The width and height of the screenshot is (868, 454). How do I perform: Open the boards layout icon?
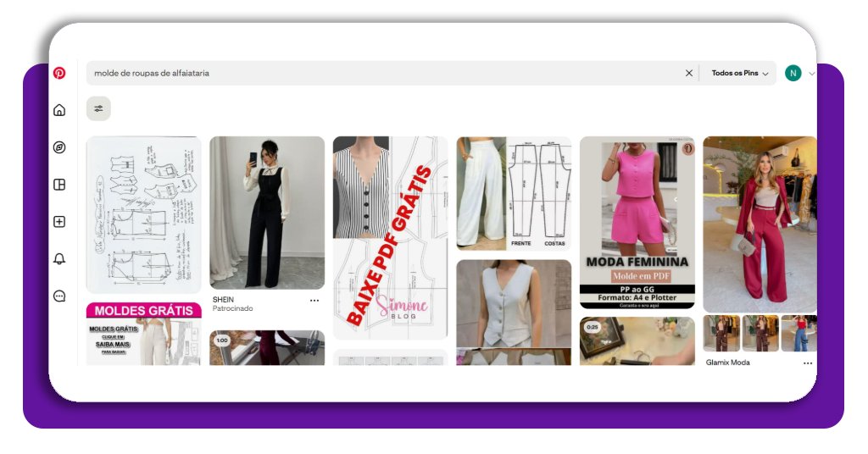(x=59, y=185)
